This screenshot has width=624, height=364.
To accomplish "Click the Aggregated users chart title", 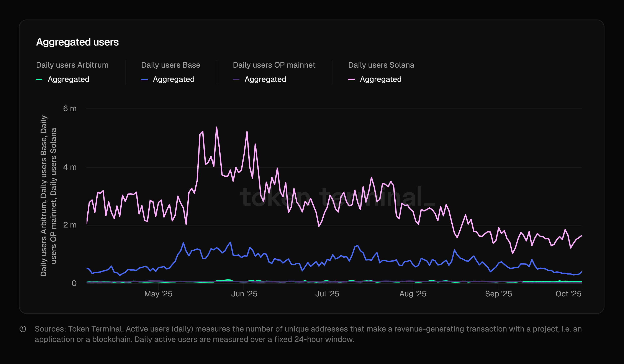I will pyautogui.click(x=77, y=42).
